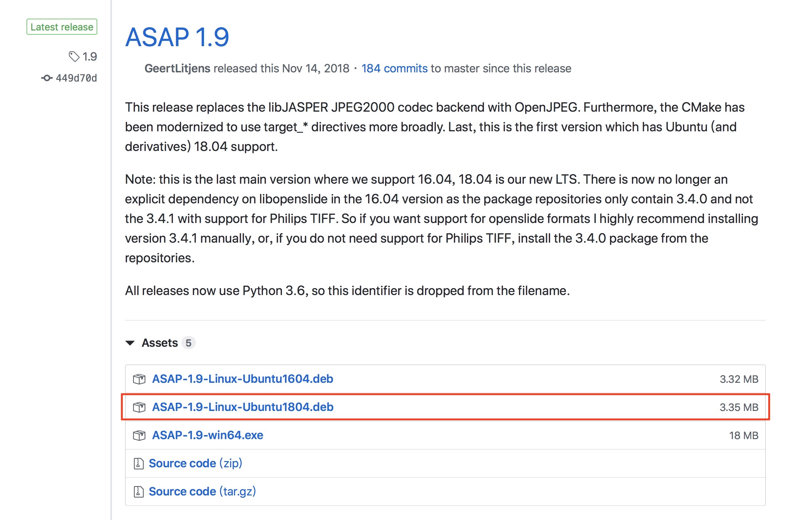The width and height of the screenshot is (812, 520).
Task: Download ASAP-1.9-win64.exe
Action: point(208,435)
